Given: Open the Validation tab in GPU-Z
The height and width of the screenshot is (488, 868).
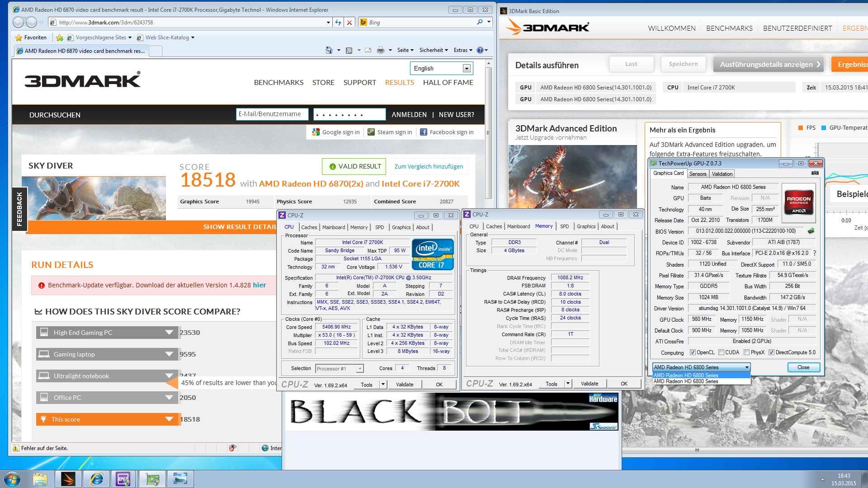Looking at the screenshot, I should tap(722, 174).
